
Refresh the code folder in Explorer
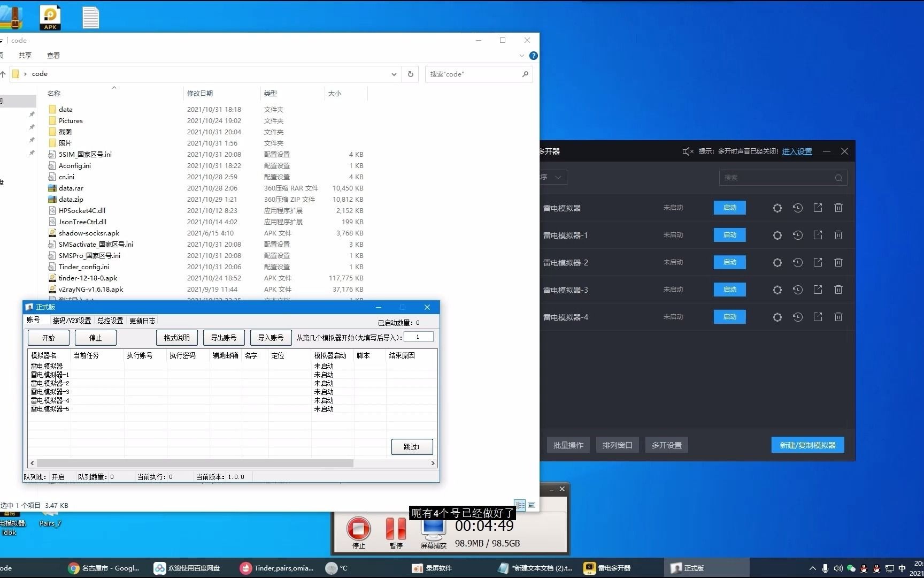coord(411,74)
